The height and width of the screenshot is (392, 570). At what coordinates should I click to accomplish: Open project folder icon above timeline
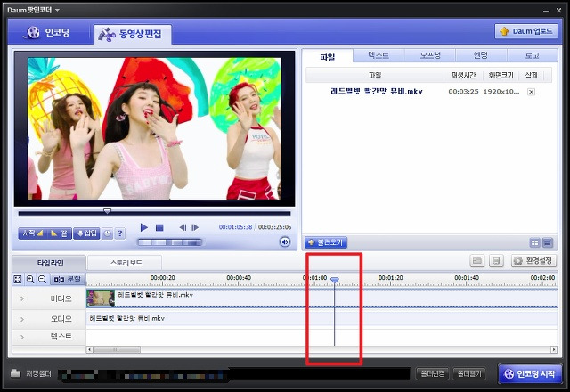[x=477, y=261]
